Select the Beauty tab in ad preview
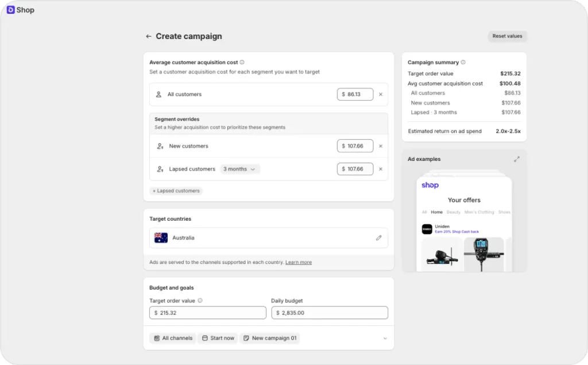Viewport: 588px width, 365px height. 454,212
